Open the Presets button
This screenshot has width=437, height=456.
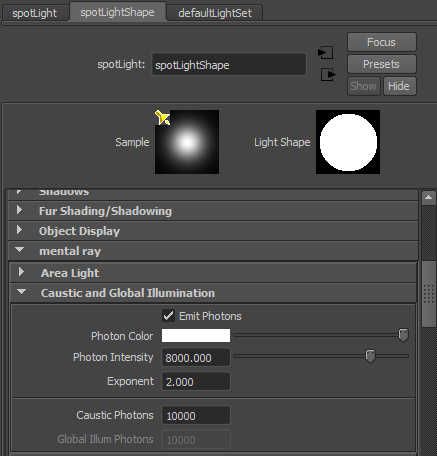coord(382,64)
